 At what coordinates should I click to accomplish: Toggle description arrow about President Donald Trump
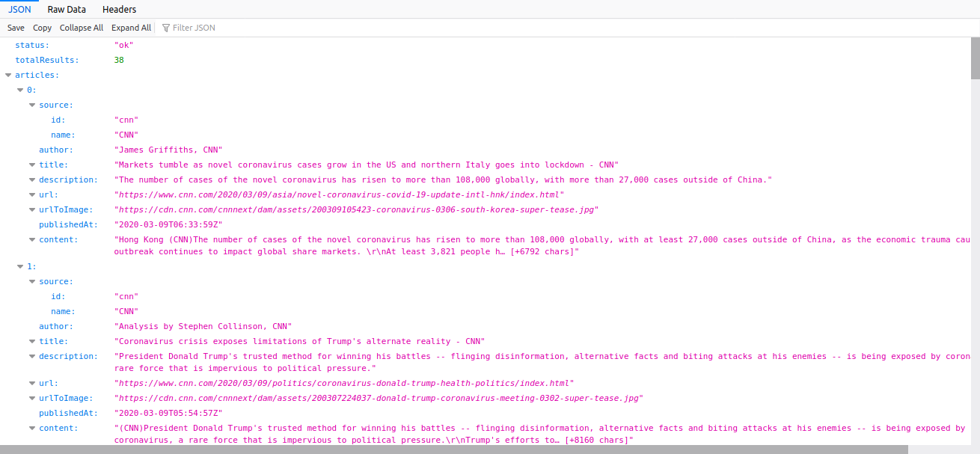tap(32, 356)
